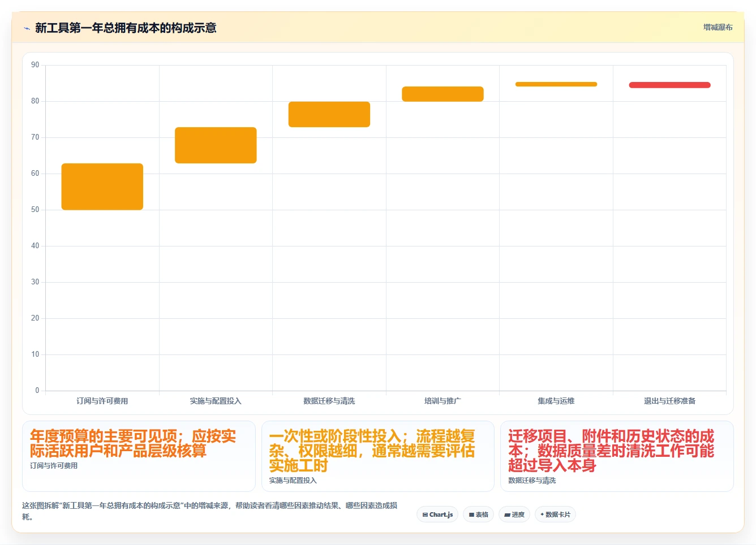Open the 迁移项目、附件和历史状态 data card
The image size is (756, 545).
tap(617, 456)
